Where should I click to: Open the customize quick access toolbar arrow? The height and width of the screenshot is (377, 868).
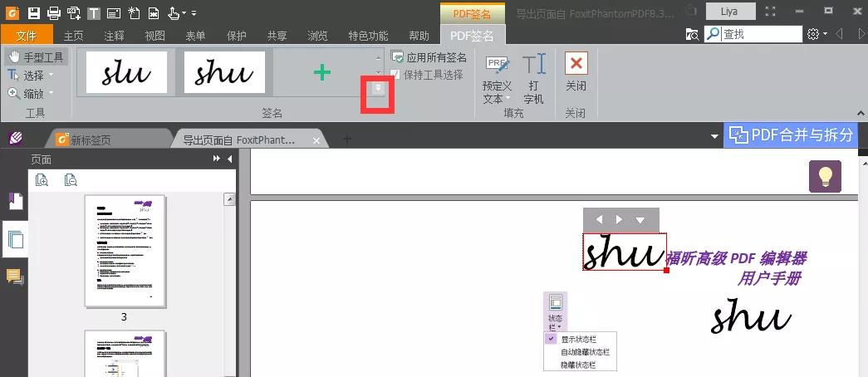click(x=194, y=12)
